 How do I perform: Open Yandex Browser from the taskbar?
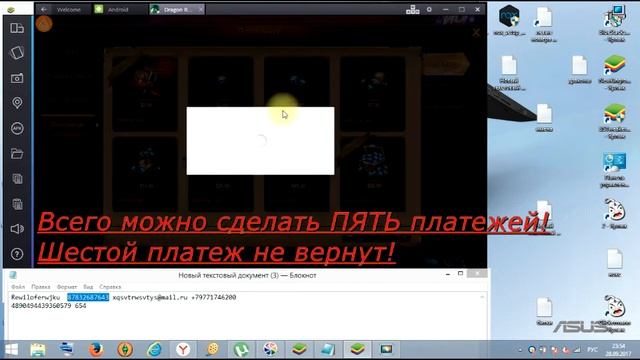point(183,349)
